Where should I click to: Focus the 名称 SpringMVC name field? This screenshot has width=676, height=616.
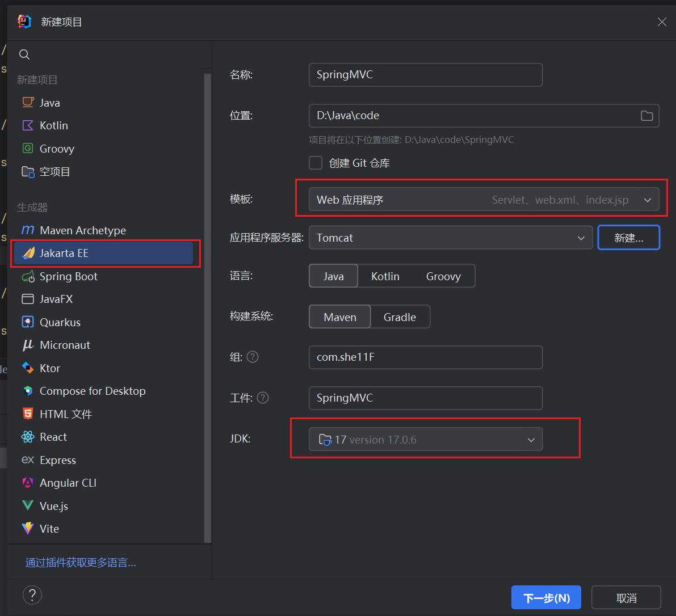426,74
